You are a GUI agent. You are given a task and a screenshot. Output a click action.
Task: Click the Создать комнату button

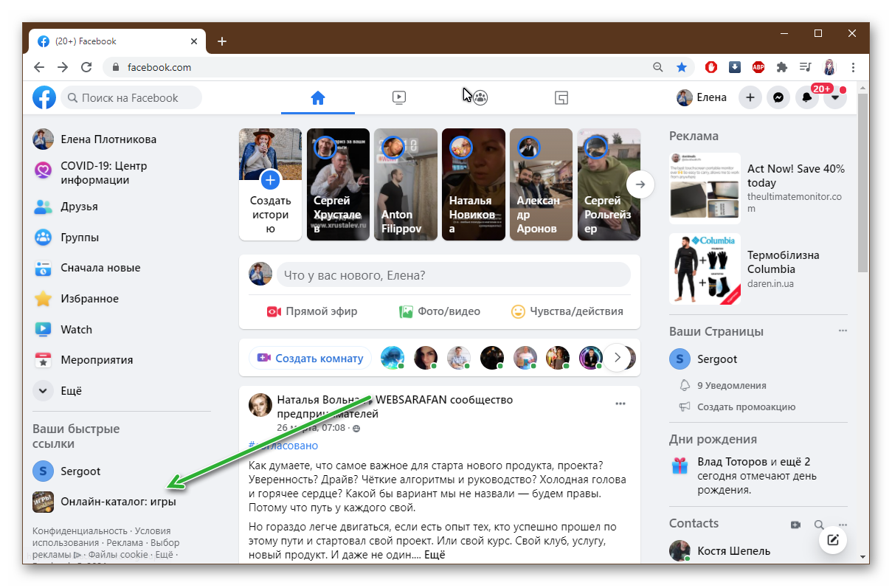pos(311,359)
